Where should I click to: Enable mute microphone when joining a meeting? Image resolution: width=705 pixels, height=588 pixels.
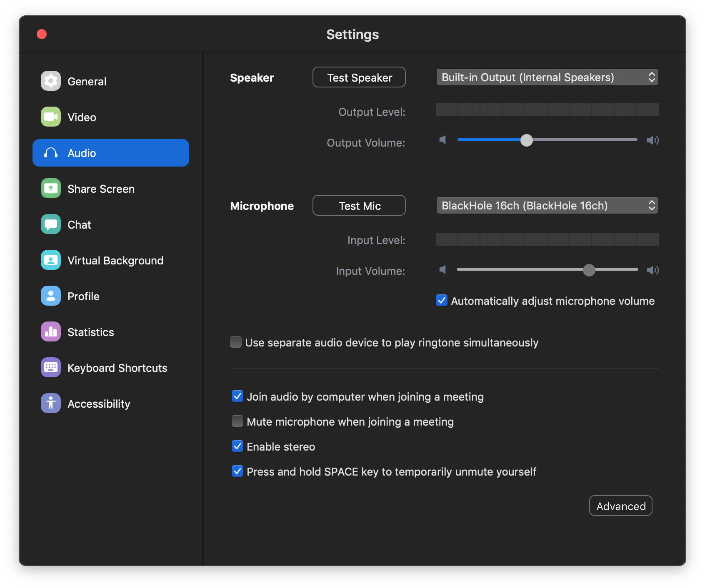(237, 421)
